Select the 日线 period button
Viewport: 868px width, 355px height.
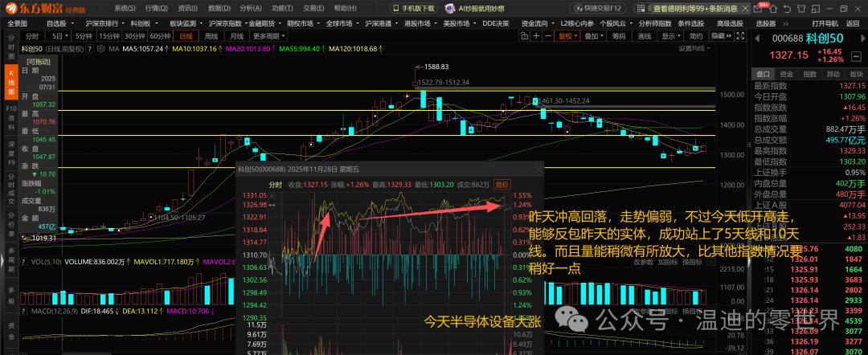pos(186,36)
